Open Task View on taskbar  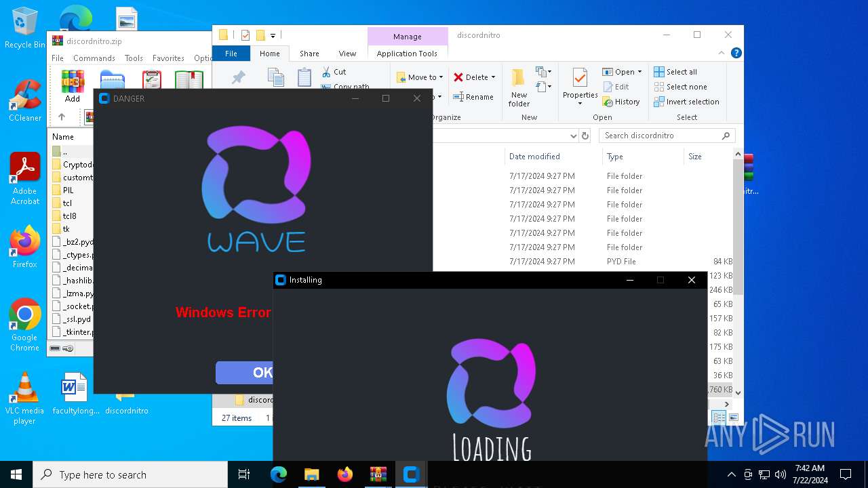tap(244, 474)
